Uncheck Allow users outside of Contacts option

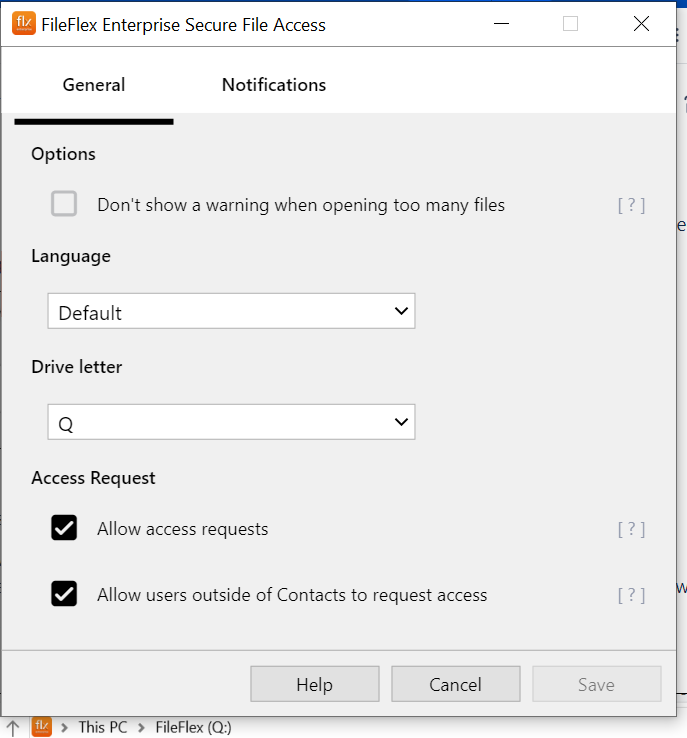click(x=64, y=594)
